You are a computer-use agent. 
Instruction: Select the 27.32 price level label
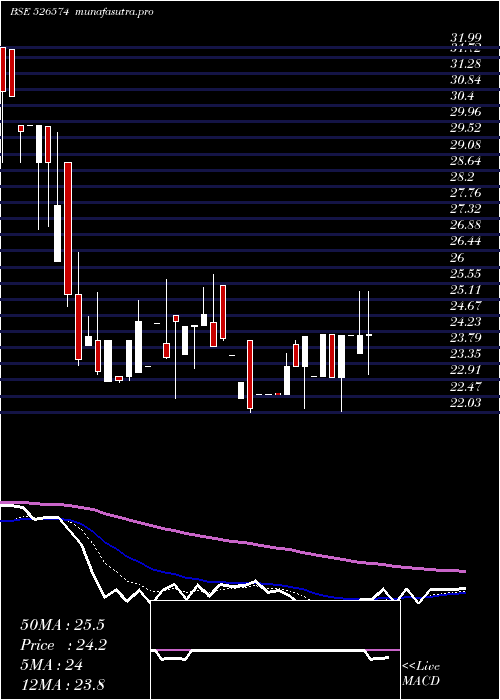pos(465,209)
